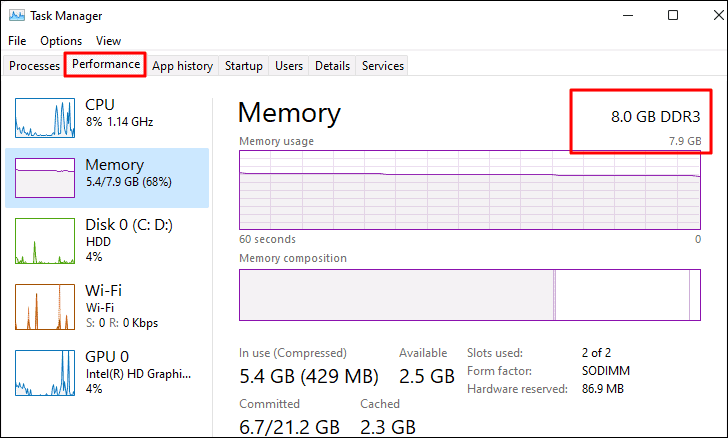Switch to the Users tab
The width and height of the screenshot is (728, 438).
(x=289, y=65)
